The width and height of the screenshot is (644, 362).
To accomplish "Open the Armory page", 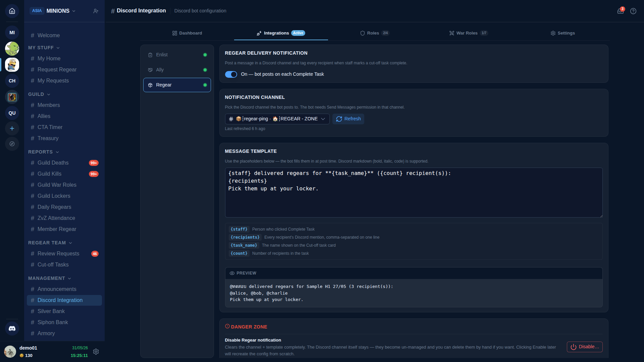I will pos(64,334).
